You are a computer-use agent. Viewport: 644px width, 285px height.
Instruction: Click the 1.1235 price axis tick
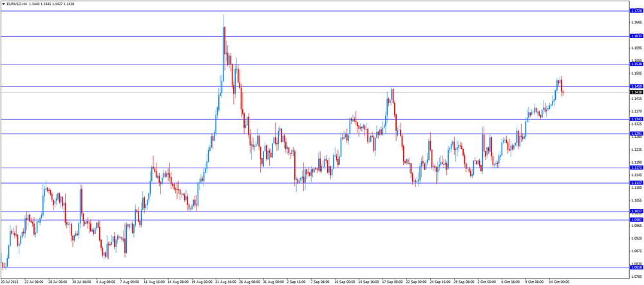click(636, 150)
